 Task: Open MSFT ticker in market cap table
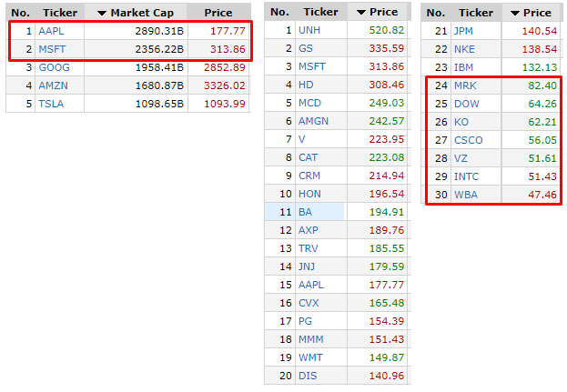(x=53, y=49)
